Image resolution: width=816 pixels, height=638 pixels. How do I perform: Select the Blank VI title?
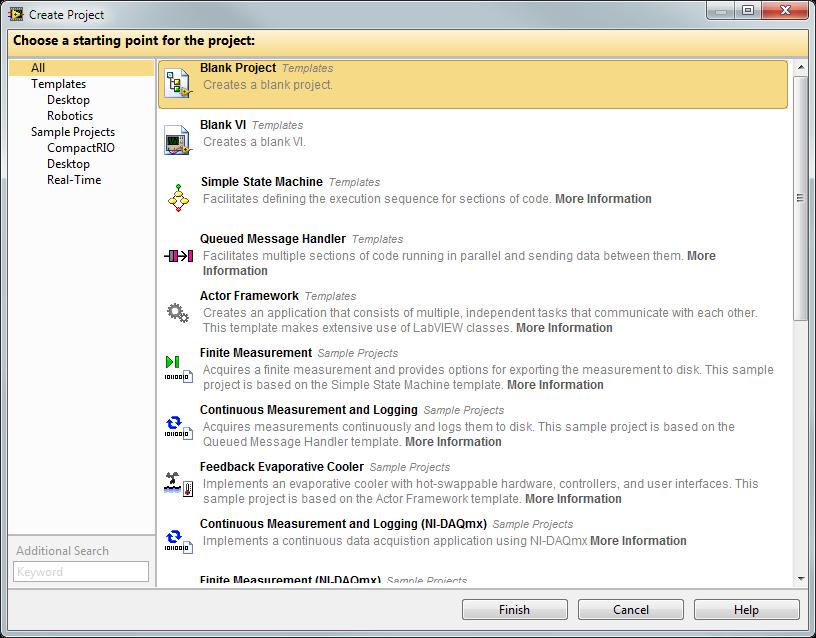click(x=223, y=125)
